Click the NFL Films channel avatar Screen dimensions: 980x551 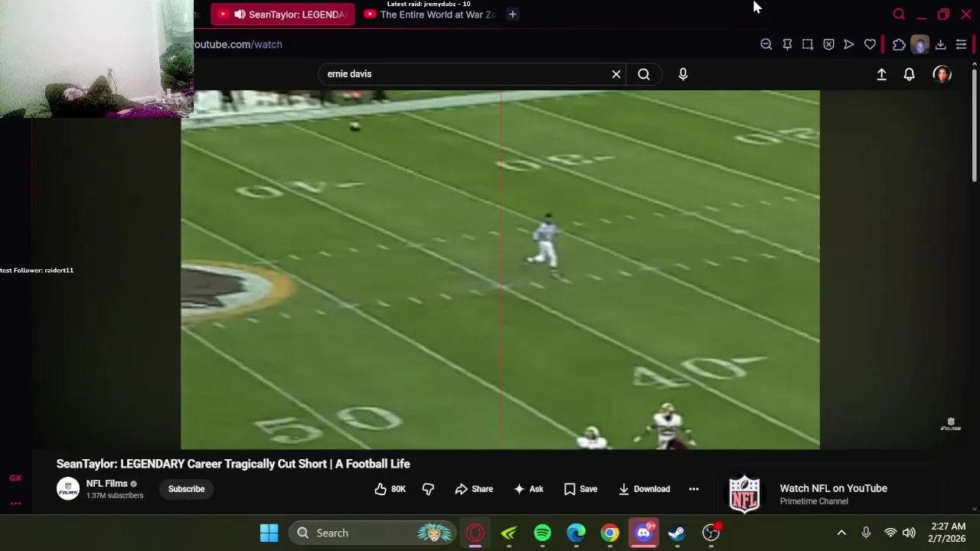pos(68,489)
